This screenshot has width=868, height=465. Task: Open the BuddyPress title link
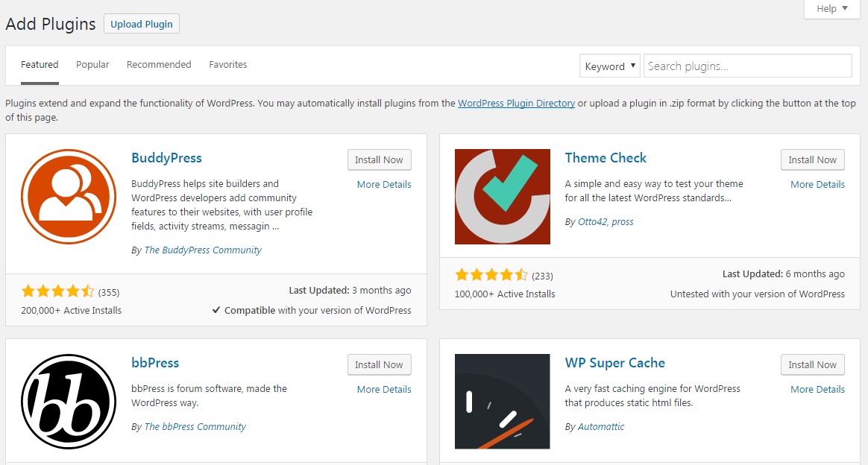tap(166, 158)
